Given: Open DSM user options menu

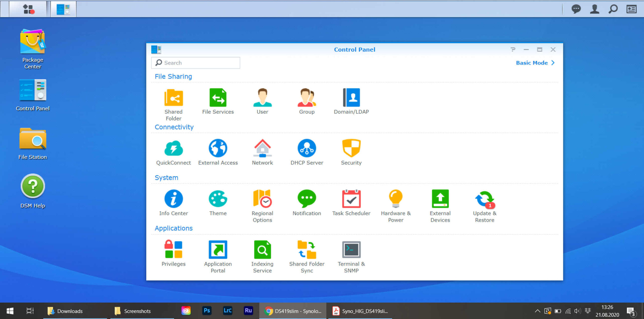Looking at the screenshot, I should pyautogui.click(x=594, y=9).
